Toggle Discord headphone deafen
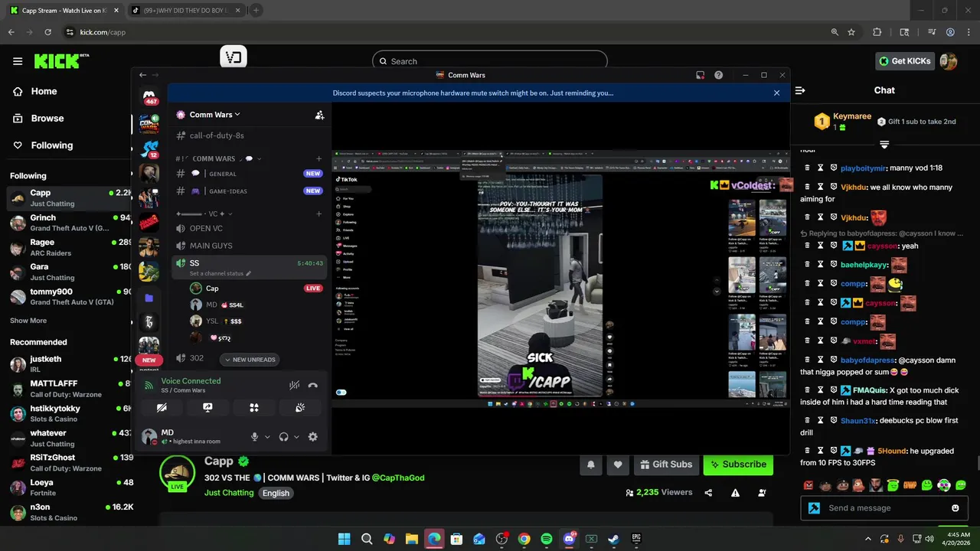Screen dimensions: 980x551 click(283, 436)
